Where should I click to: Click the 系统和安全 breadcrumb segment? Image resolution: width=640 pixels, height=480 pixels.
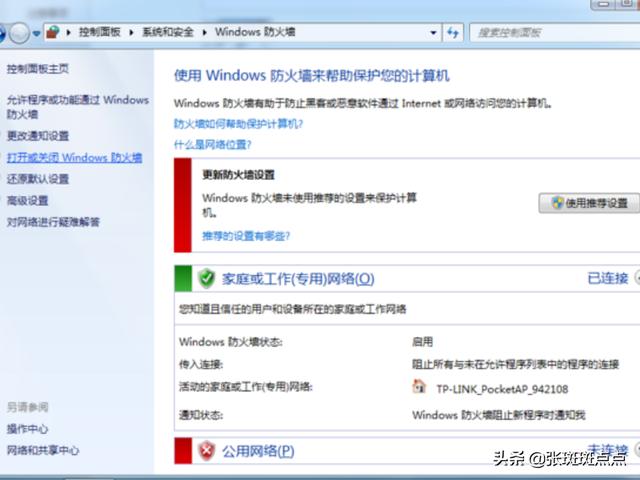coord(168,32)
